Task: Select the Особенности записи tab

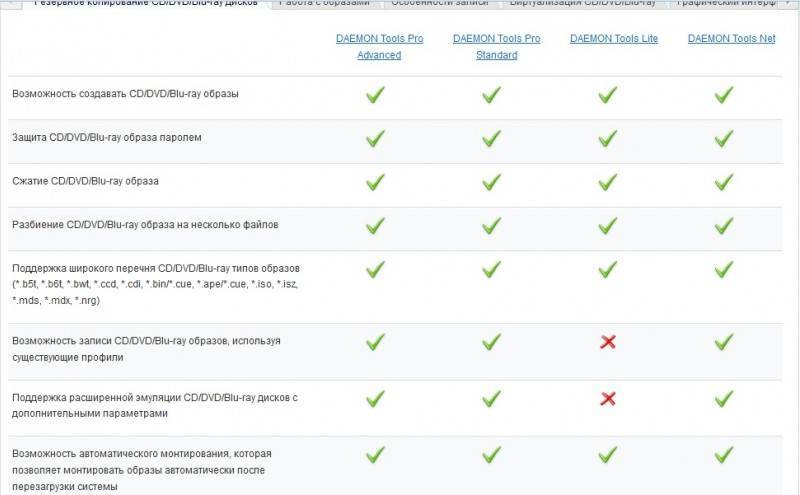Action: (440, 3)
